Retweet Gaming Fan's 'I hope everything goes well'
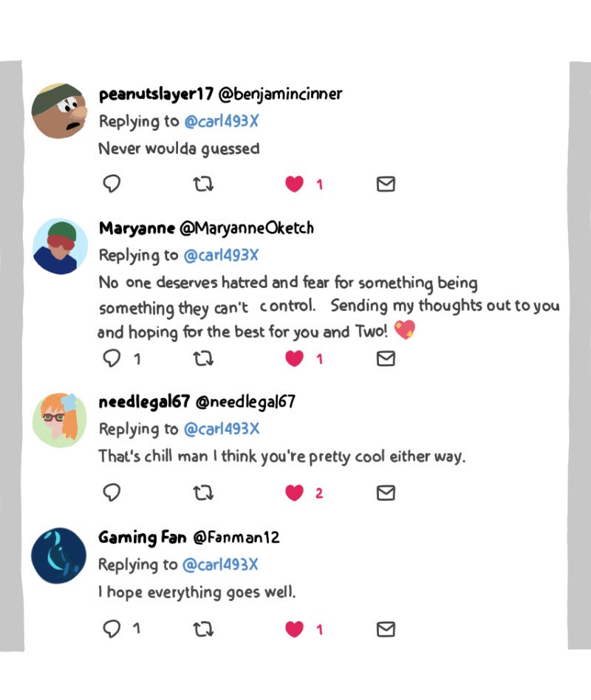 [x=203, y=629]
